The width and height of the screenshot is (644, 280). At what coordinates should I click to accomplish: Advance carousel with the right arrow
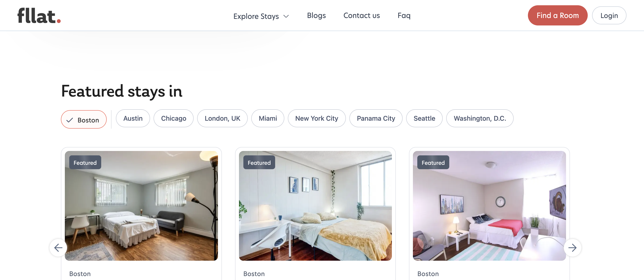tap(572, 248)
